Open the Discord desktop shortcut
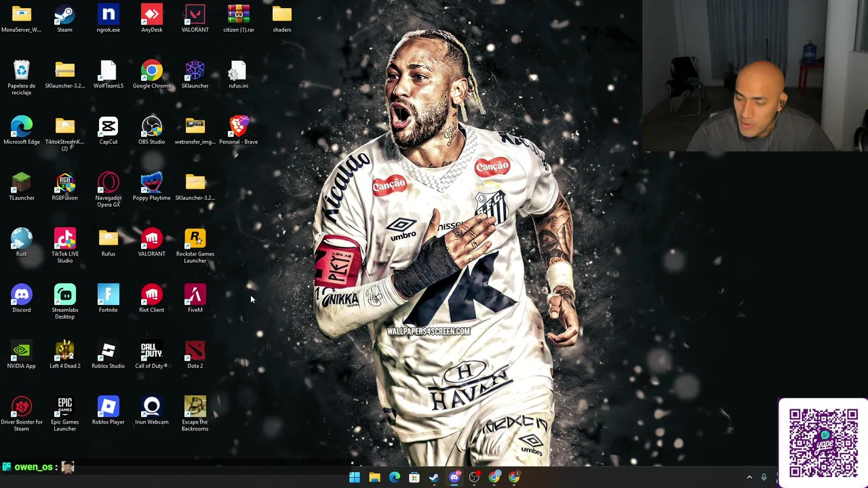868x488 pixels. 21,298
